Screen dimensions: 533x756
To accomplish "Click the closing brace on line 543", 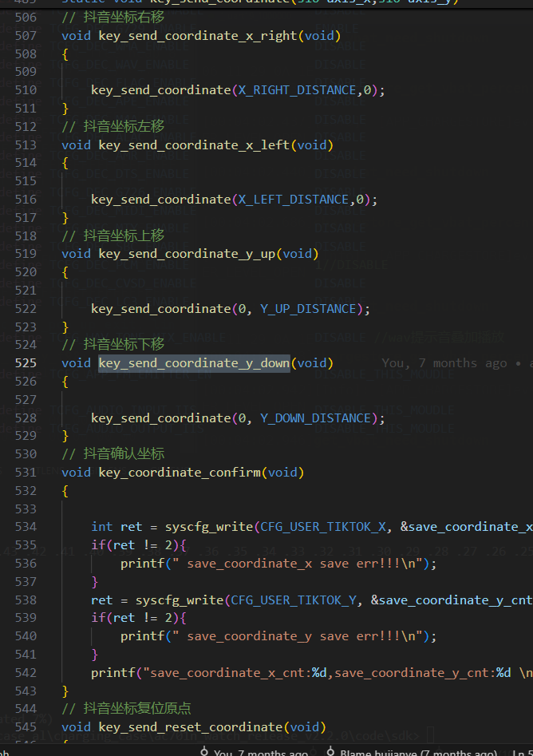I will (65, 691).
